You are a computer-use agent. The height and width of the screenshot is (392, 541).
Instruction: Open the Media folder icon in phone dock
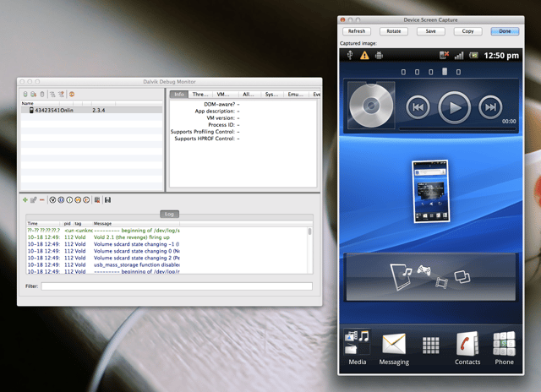click(357, 347)
